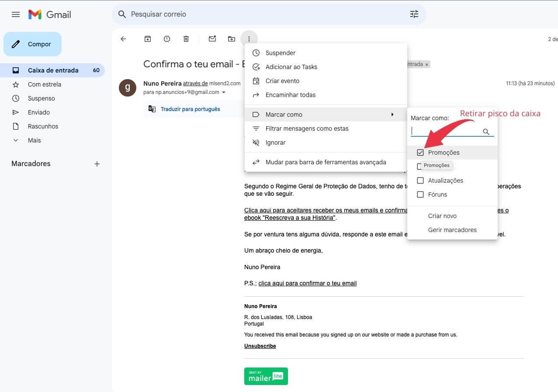Tick the Fóruns checkbox
This screenshot has width=558, height=392.
(x=420, y=194)
